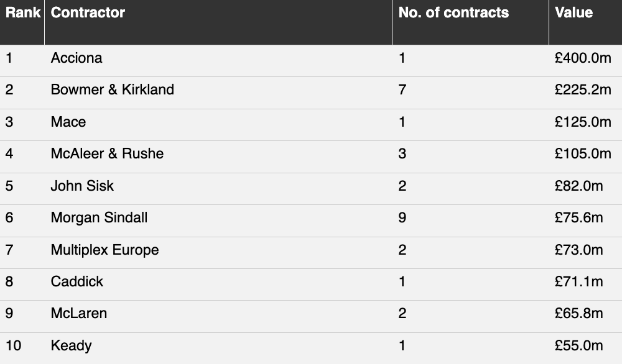Click Multiplex Europe contractor name

click(104, 250)
